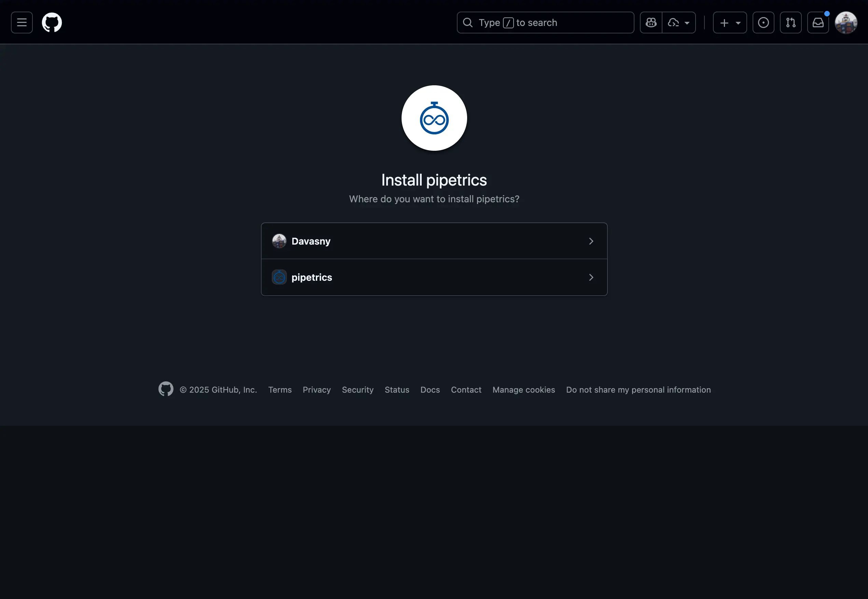Viewport: 868px width, 599px height.
Task: Focus the Type / to search field
Action: coord(545,23)
